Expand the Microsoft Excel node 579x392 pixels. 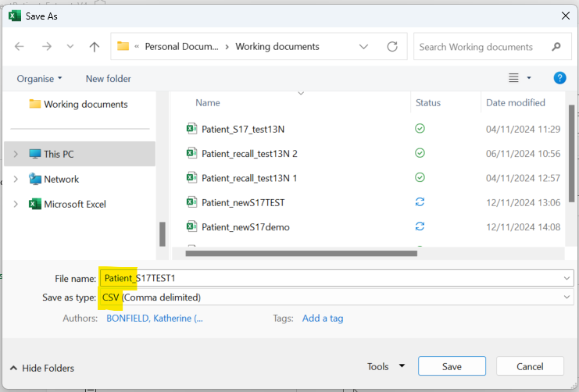click(16, 204)
